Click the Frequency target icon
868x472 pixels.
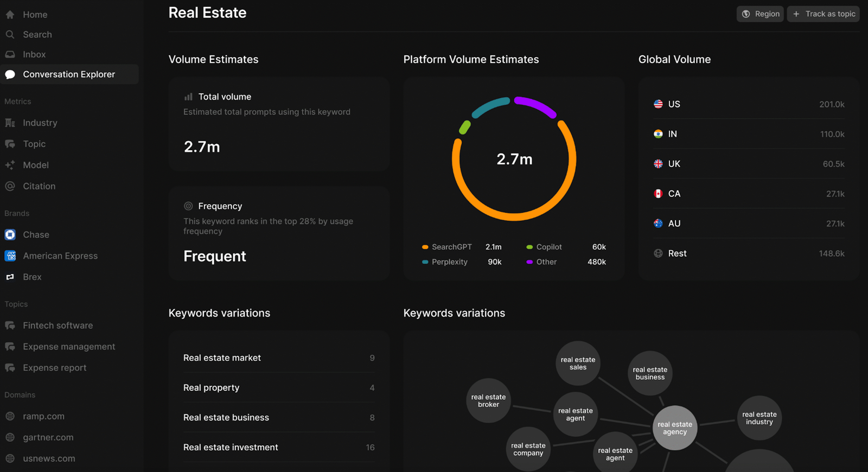188,206
